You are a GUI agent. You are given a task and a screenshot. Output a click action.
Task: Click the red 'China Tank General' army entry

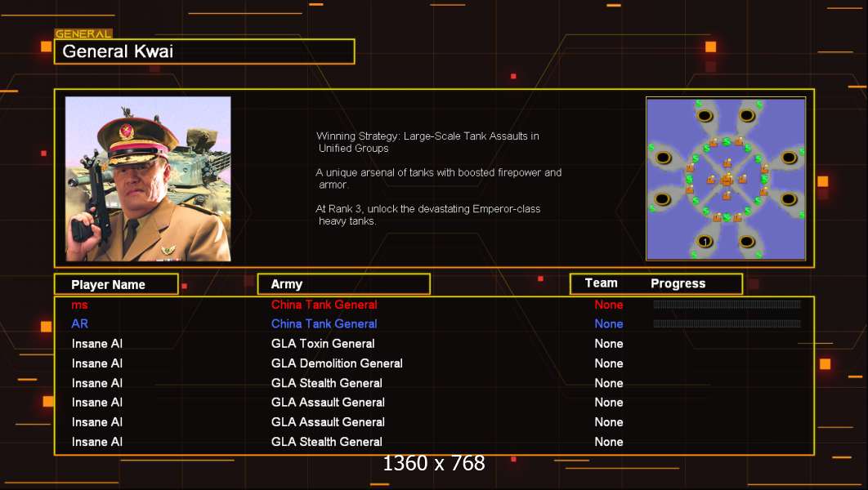tap(324, 305)
